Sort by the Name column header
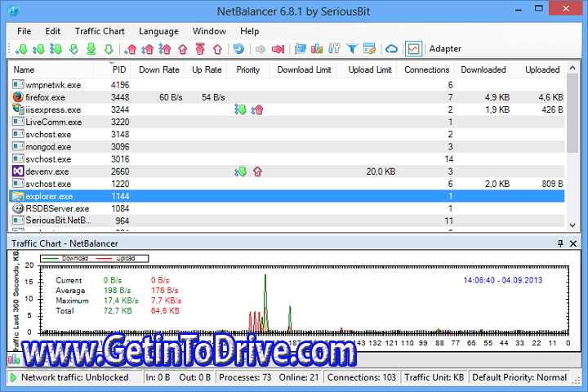The width and height of the screenshot is (588, 392). (51, 69)
